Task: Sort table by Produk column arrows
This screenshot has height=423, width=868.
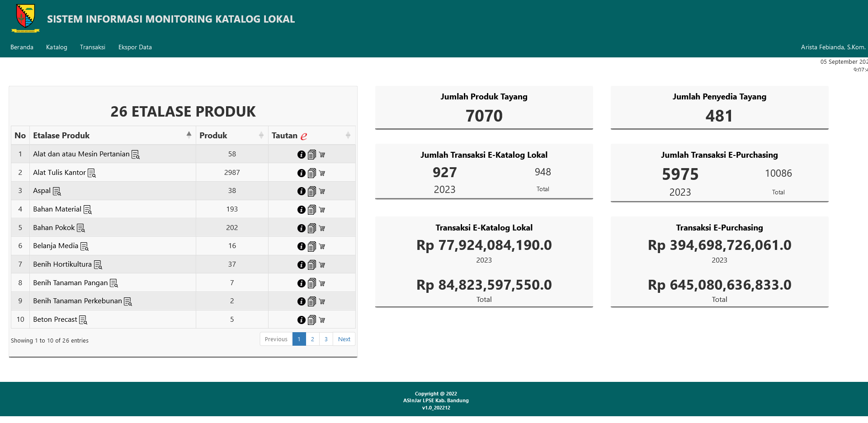Action: pyautogui.click(x=261, y=135)
